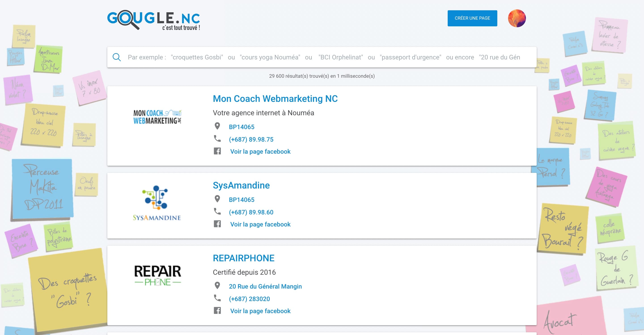The height and width of the screenshot is (335, 644).
Task: Open REPAIRPHONE Facebook page link
Action: pyautogui.click(x=260, y=311)
